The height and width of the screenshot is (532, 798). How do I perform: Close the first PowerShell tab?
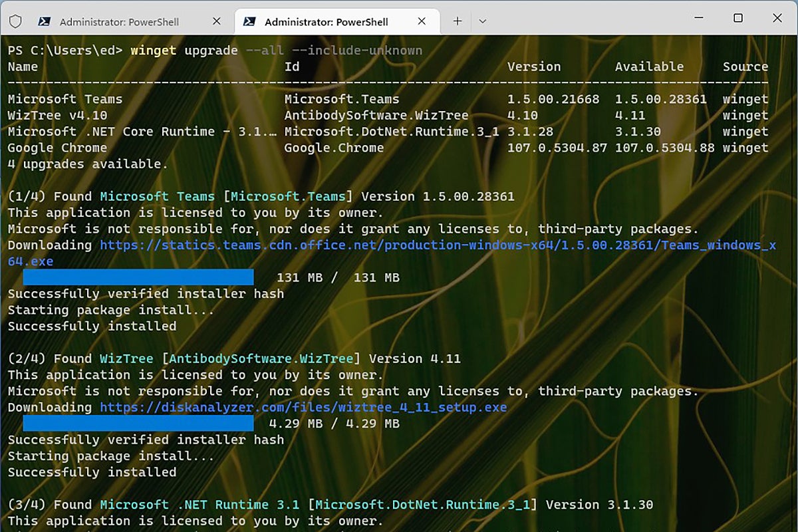[216, 21]
